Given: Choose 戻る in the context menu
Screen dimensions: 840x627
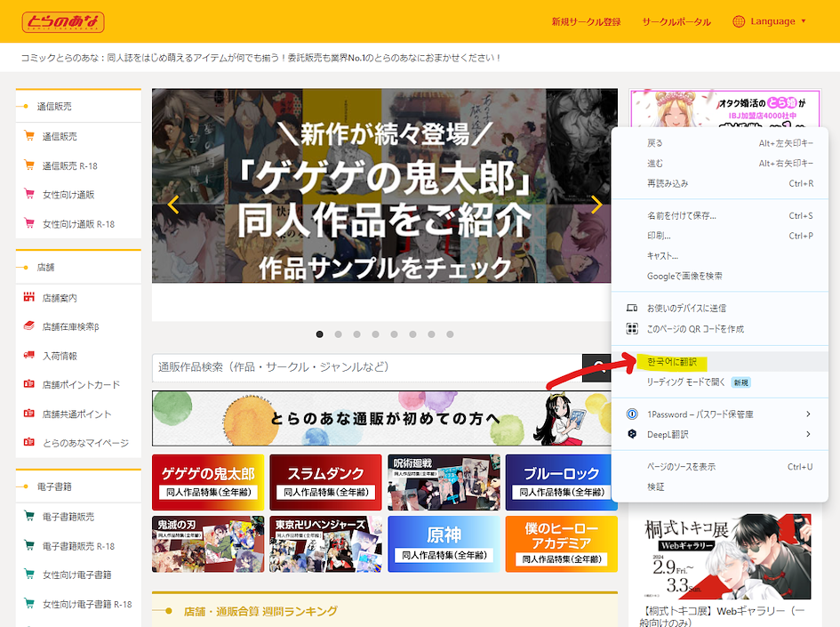Looking at the screenshot, I should 719,143.
